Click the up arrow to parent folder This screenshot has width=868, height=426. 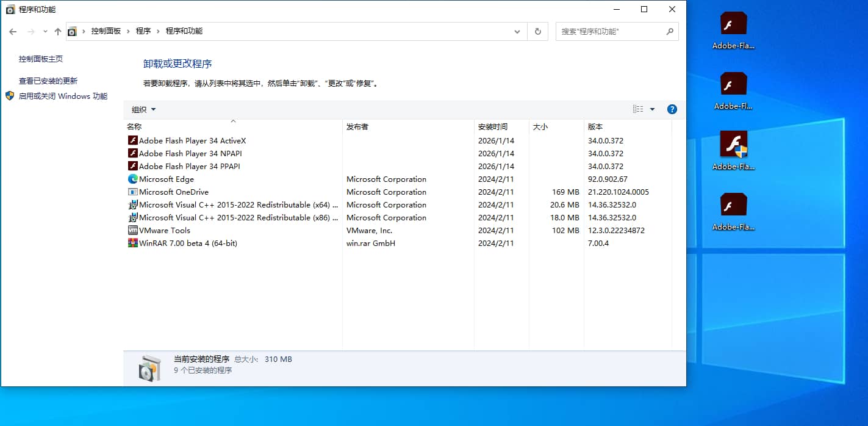pyautogui.click(x=58, y=31)
